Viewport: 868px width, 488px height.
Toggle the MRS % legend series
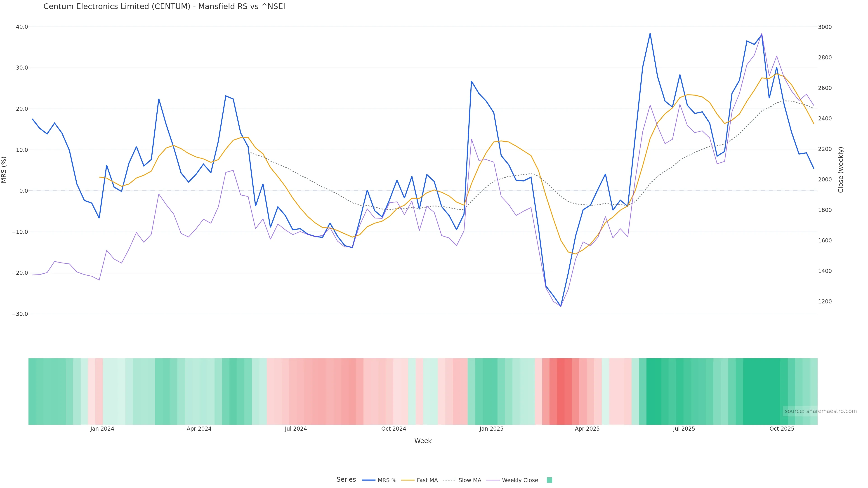click(387, 480)
